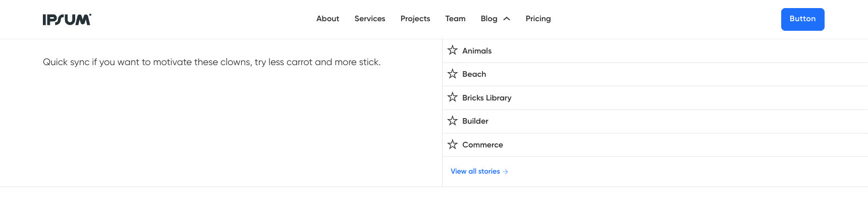
Task: Select the Team navigation item
Action: [455, 19]
